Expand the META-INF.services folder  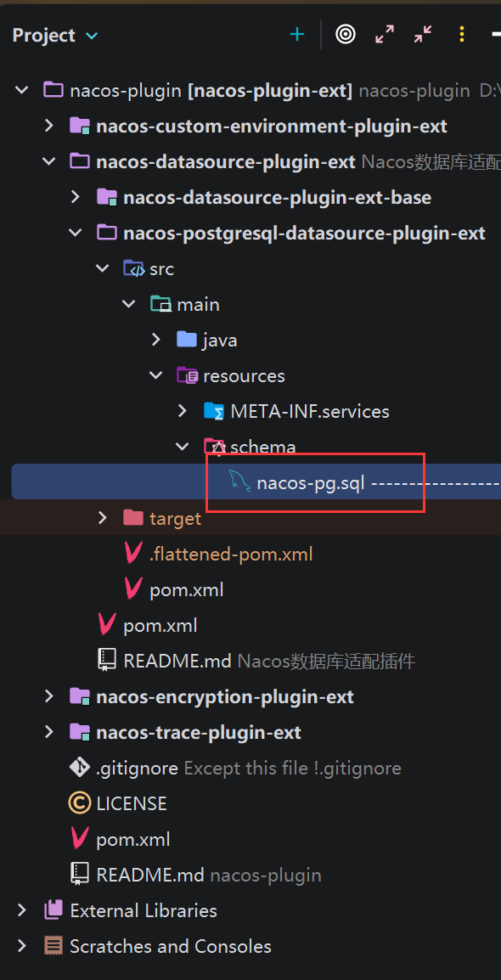click(x=183, y=411)
